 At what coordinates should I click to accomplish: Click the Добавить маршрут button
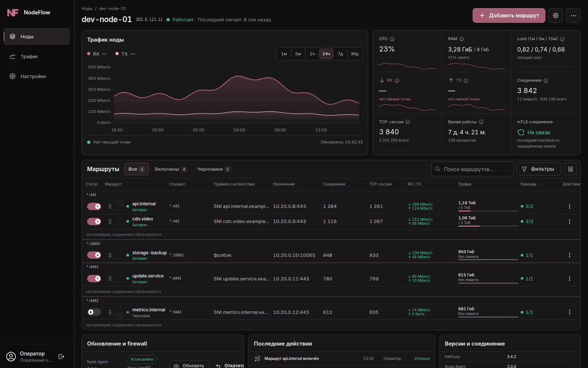point(509,15)
